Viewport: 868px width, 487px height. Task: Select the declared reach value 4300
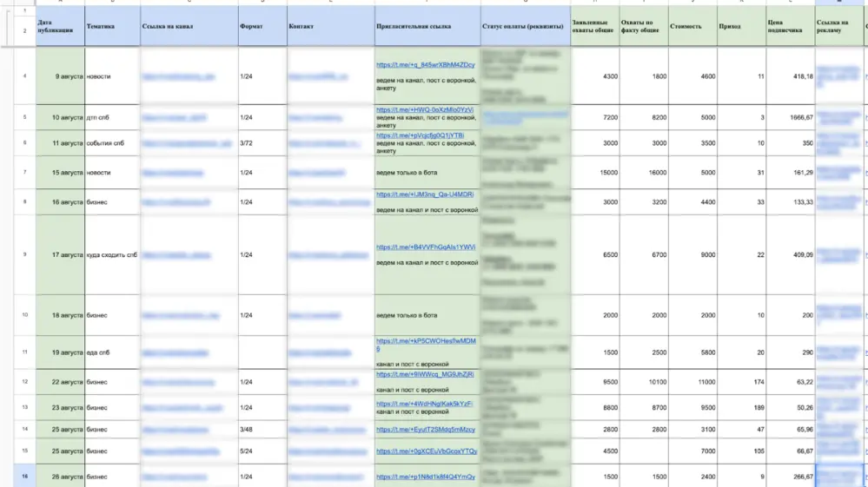[595, 76]
